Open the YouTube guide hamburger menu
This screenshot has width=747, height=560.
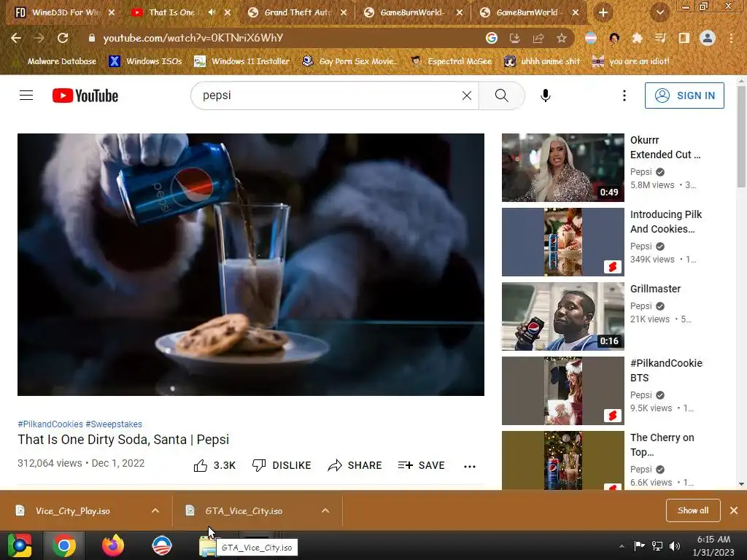(26, 96)
